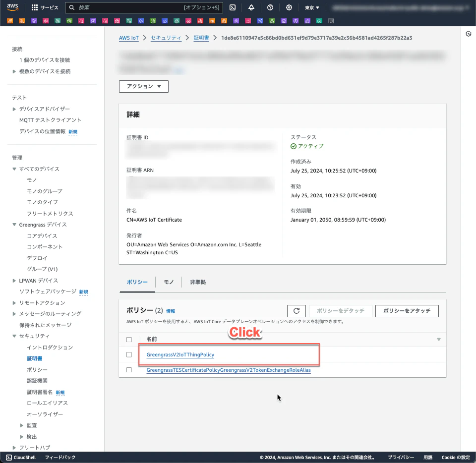This screenshot has width=476, height=463.
Task: Collapse セキュリティ section
Action: pyautogui.click(x=14, y=336)
